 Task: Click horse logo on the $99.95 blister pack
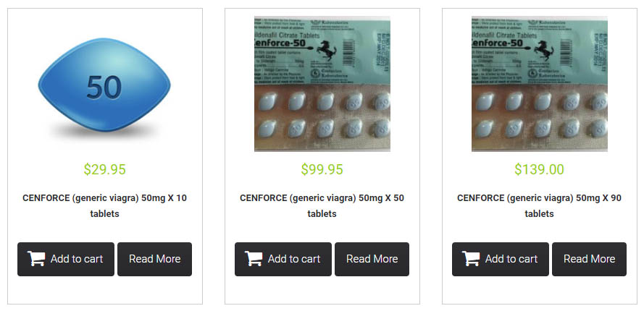coord(327,51)
